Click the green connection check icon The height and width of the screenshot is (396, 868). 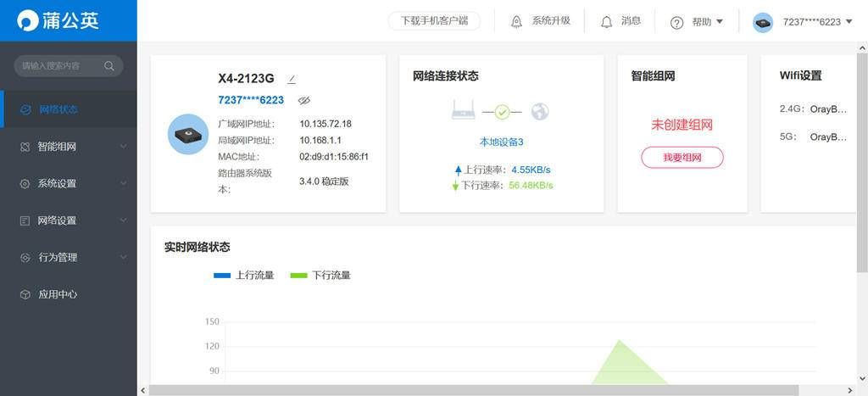[x=502, y=112]
